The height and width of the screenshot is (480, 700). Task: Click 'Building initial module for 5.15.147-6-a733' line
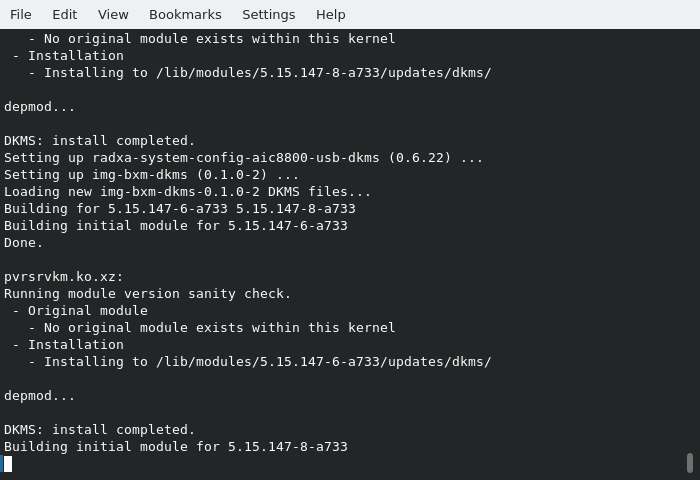tap(176, 226)
